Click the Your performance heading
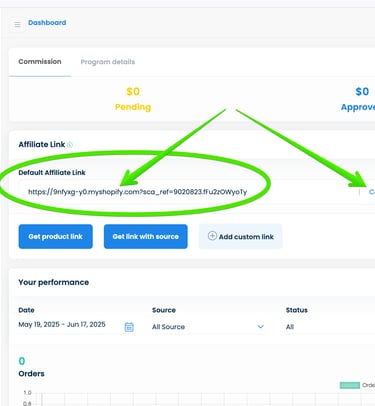 [x=54, y=282]
